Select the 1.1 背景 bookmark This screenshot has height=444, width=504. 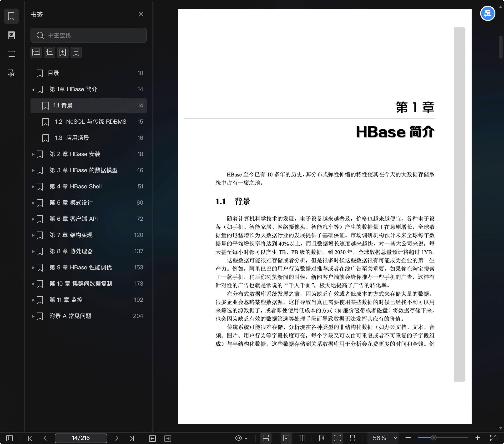click(x=89, y=106)
